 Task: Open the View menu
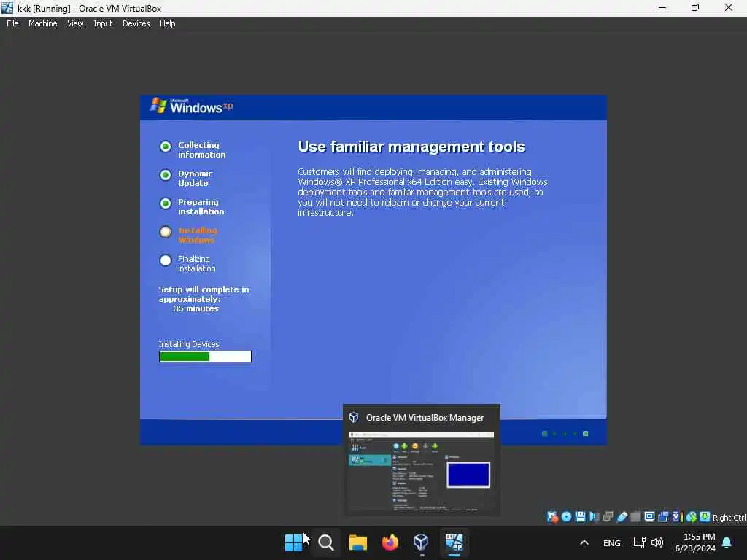click(x=75, y=23)
